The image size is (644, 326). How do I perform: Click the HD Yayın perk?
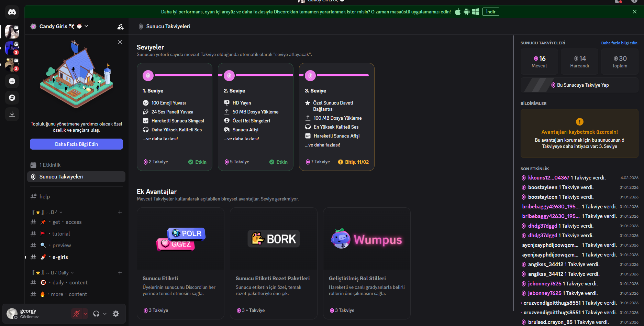coord(237,103)
